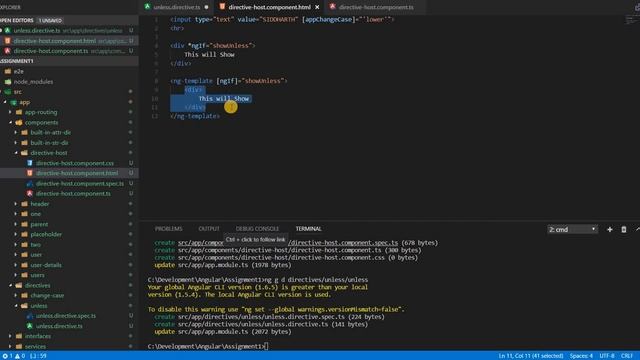Click the src folder icon

tap(8, 92)
